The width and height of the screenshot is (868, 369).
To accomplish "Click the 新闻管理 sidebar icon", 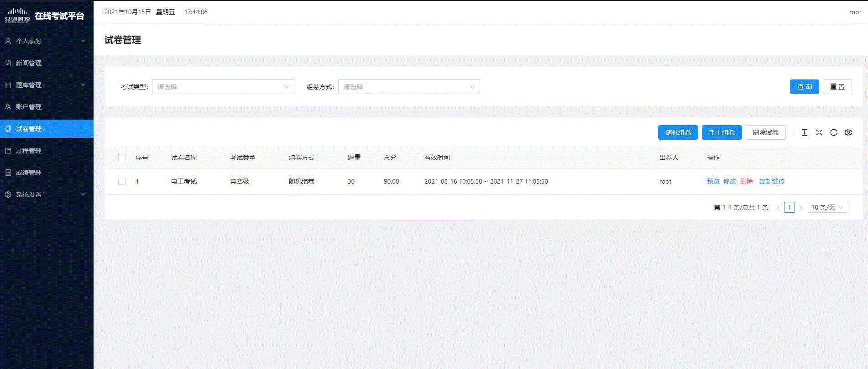I will point(8,63).
